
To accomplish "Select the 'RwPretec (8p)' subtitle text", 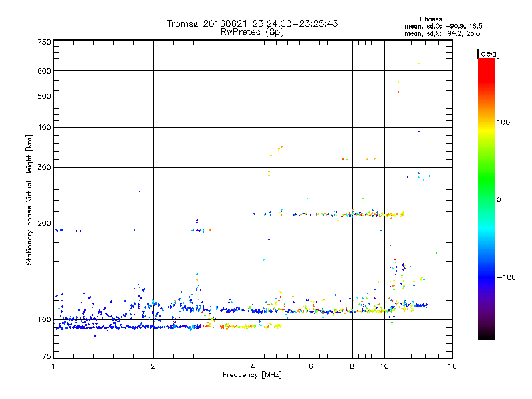I will pyautogui.click(x=252, y=32).
